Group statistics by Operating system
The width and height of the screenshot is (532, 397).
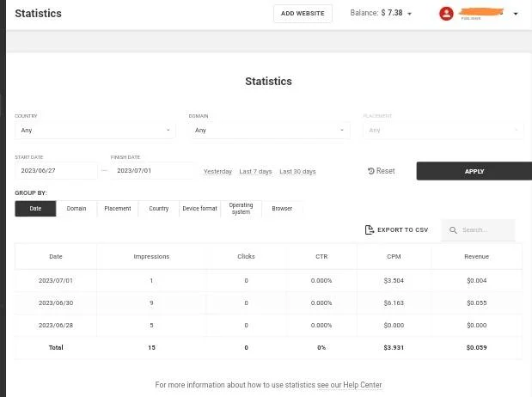click(x=241, y=208)
